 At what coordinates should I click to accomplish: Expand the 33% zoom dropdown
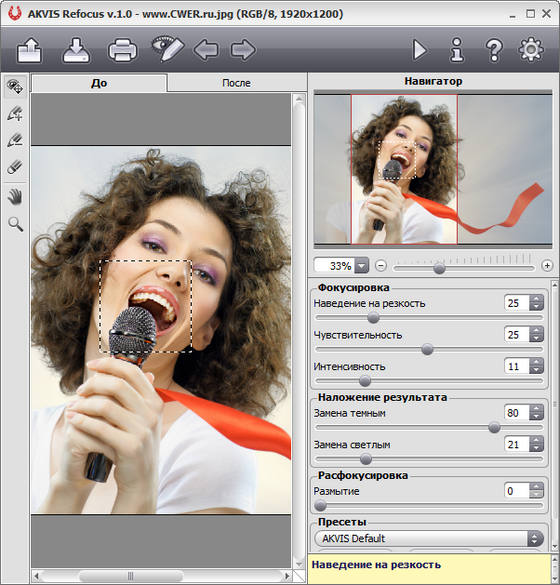(362, 266)
